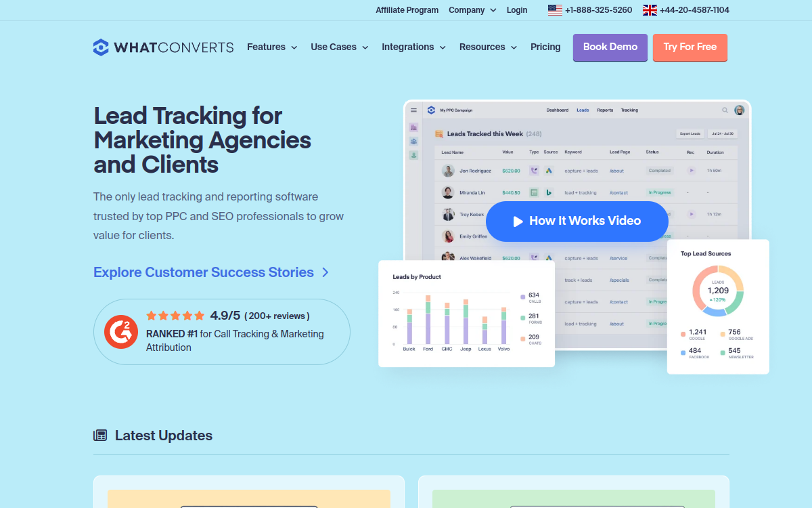Screen dimensions: 812x508
Task: Click the Jeep bar in Leads by Product
Action: click(466, 322)
